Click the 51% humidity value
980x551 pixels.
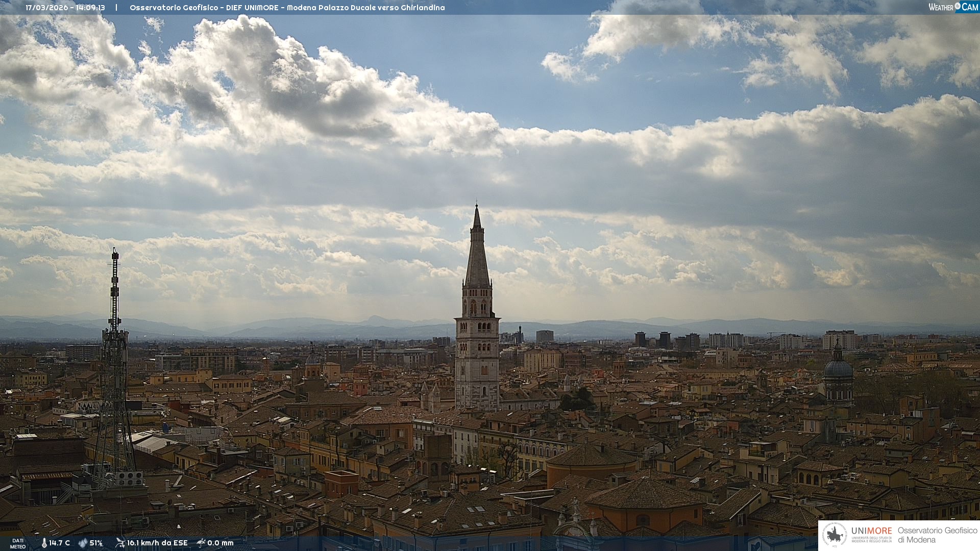(x=96, y=543)
